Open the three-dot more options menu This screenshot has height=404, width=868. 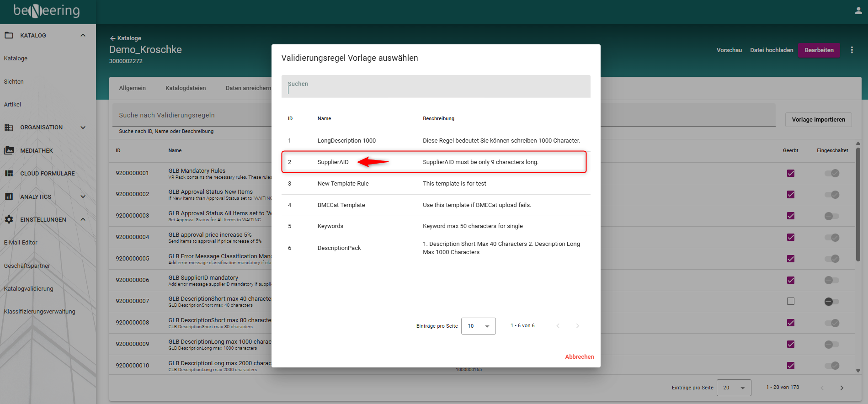[852, 50]
